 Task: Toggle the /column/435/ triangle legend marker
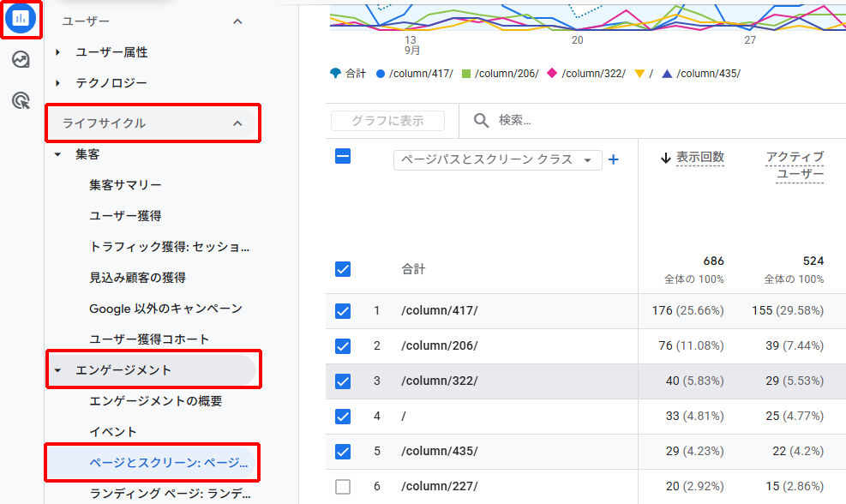[x=667, y=74]
